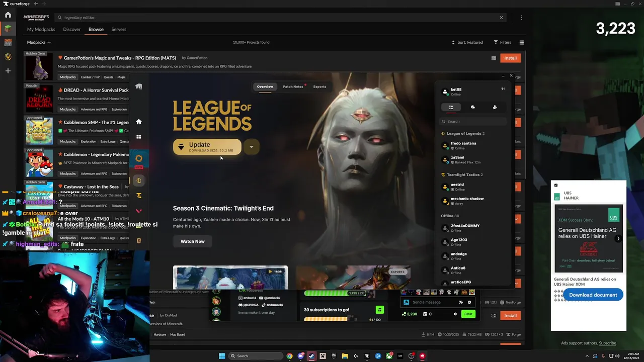
Task: Click the add game plus icon in CurseForge
Action: [8, 71]
